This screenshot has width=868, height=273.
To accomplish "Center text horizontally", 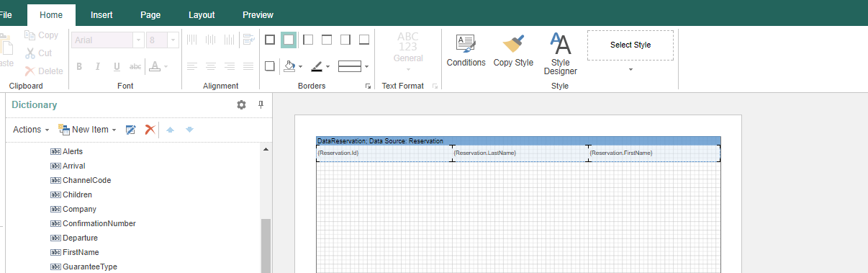I will point(211,66).
